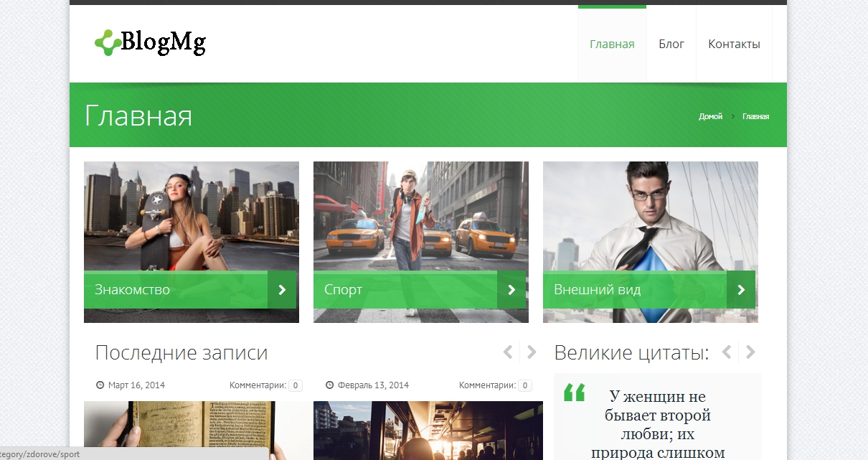The image size is (868, 460).
Task: Click the arrow icon on Внешний вид banner
Action: click(741, 290)
